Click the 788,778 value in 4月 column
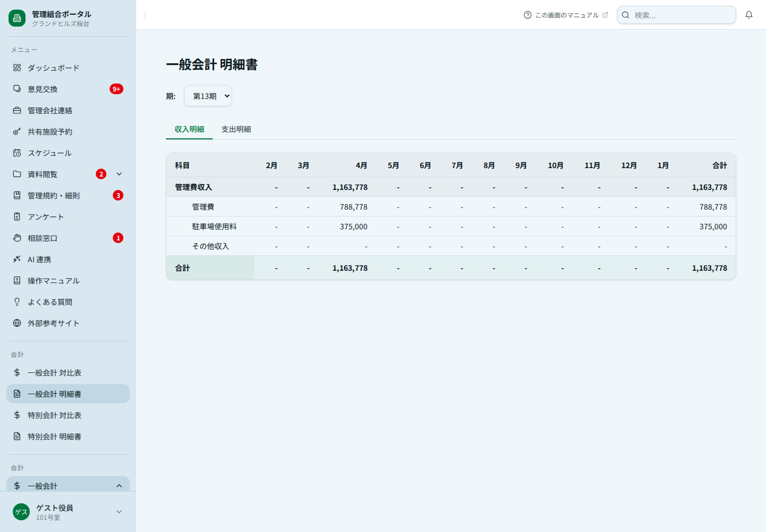 (354, 207)
